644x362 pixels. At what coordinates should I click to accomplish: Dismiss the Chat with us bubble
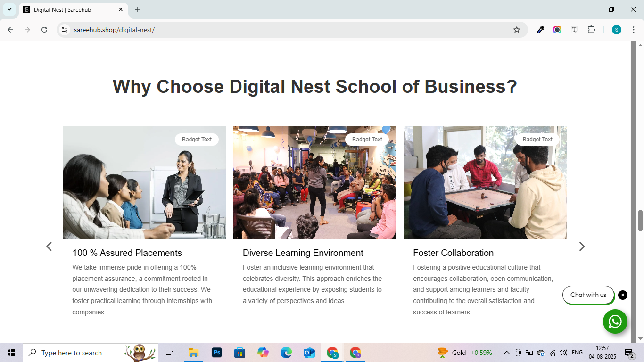tap(623, 295)
